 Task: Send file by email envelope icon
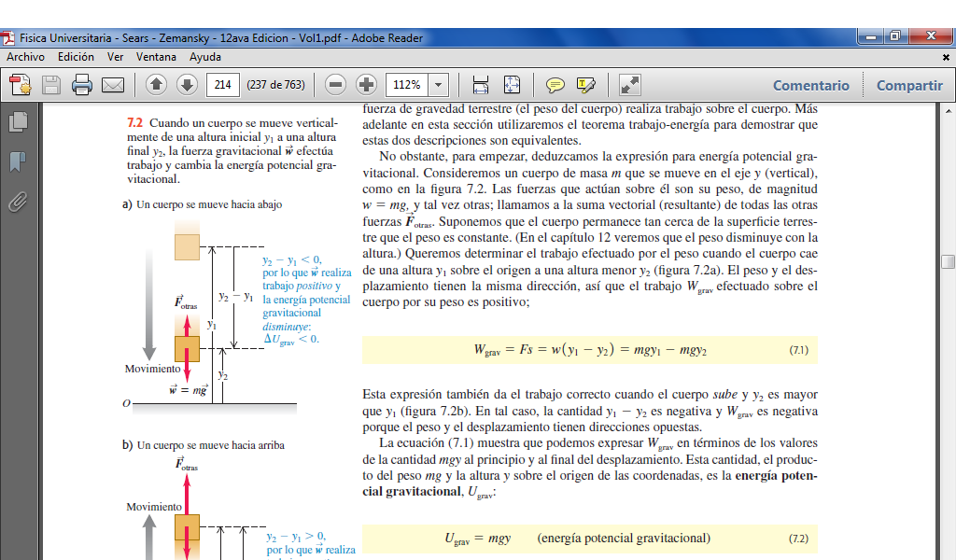pyautogui.click(x=113, y=85)
